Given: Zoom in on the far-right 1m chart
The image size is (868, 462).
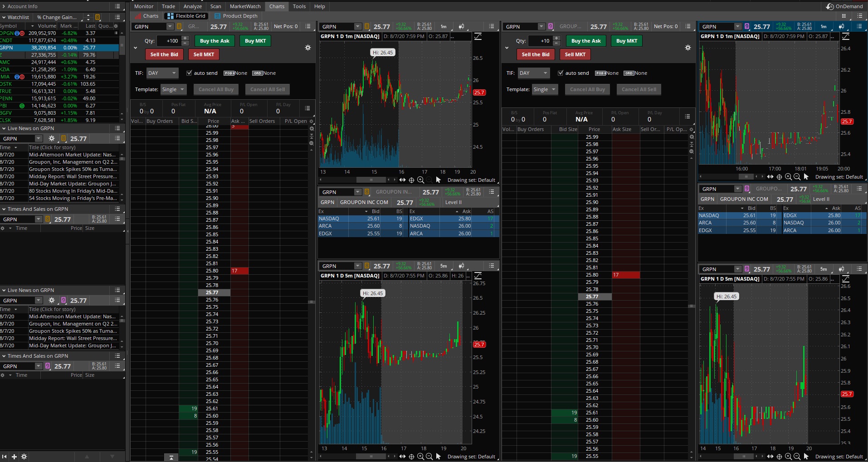Looking at the screenshot, I should 788,177.
